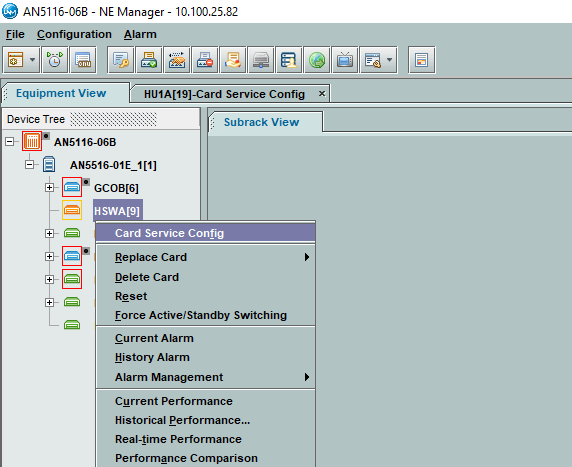The image size is (572, 467).
Task: Open the dropdown arrow beside the wrench window icon
Action: [x=390, y=59]
